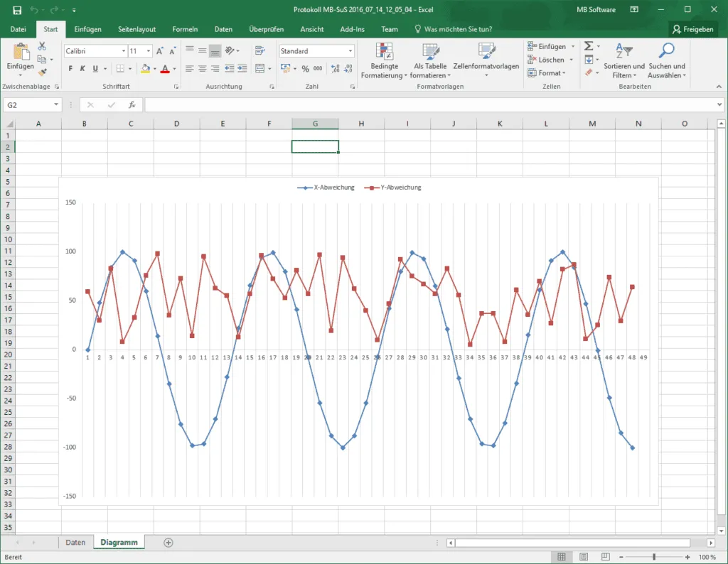Open the font size 11 dropdown
Image resolution: width=728 pixels, height=564 pixels.
click(149, 51)
